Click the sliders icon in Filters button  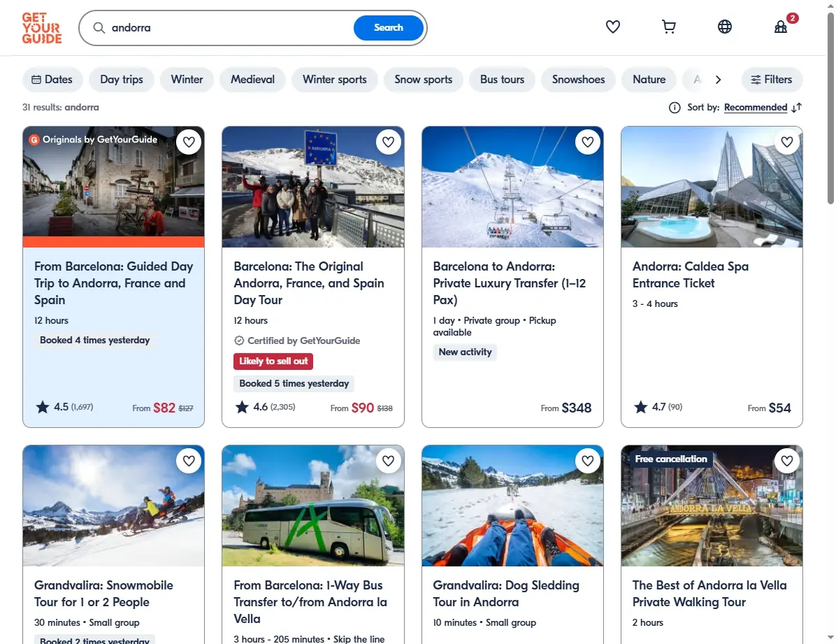point(756,80)
